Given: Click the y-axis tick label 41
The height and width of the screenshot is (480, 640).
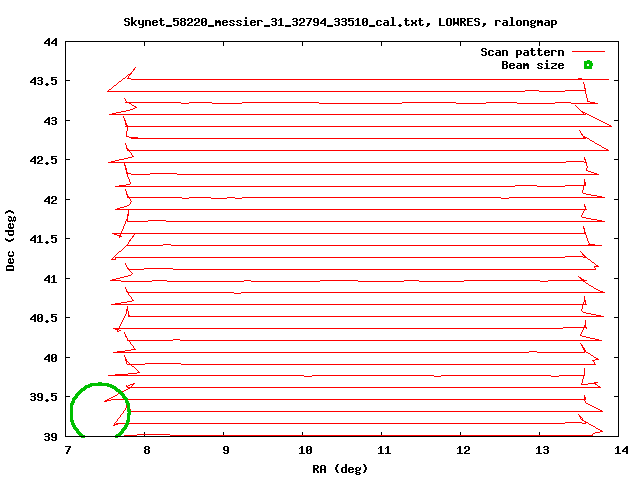Looking at the screenshot, I should (x=51, y=279).
